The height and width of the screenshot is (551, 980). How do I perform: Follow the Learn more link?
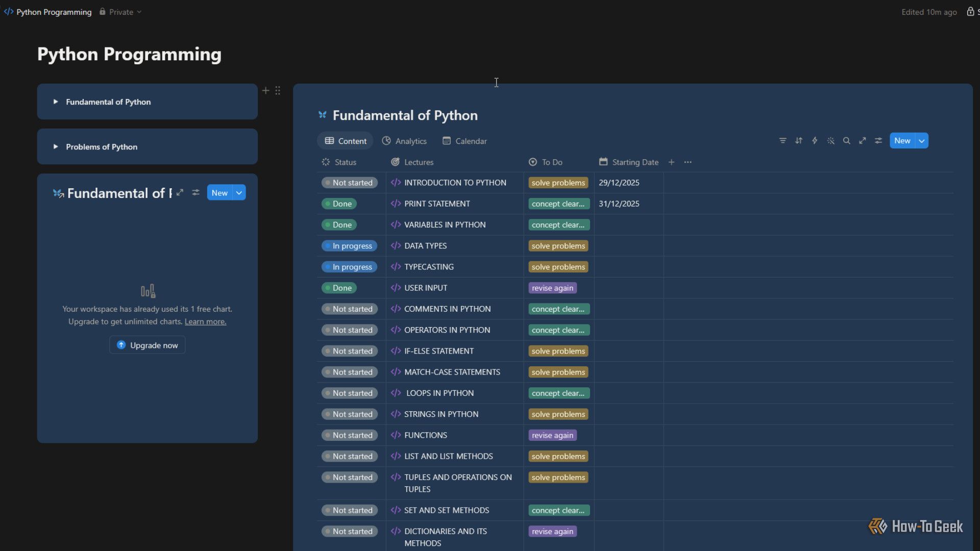coord(205,321)
